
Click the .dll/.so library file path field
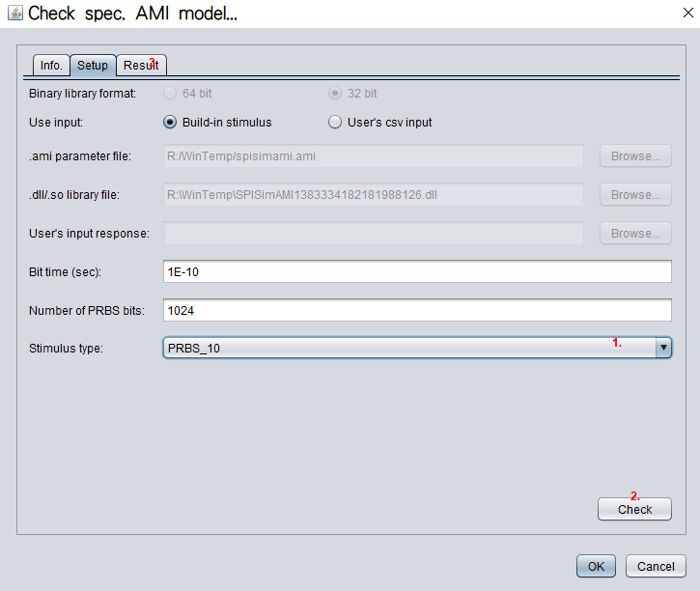[x=374, y=195]
